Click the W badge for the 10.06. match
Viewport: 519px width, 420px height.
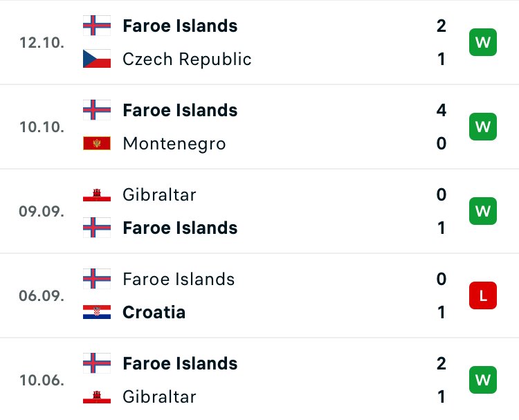tap(483, 380)
